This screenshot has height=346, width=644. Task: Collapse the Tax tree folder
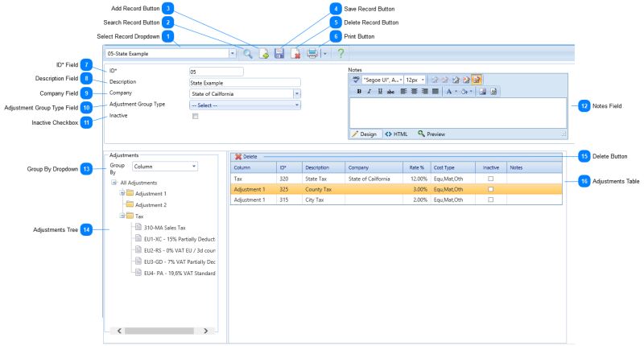point(122,216)
